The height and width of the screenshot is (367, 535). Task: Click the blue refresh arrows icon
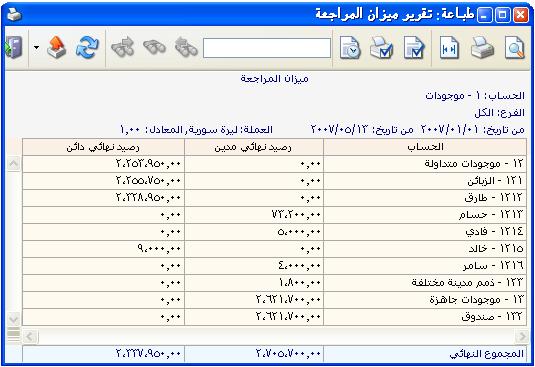tap(87, 48)
